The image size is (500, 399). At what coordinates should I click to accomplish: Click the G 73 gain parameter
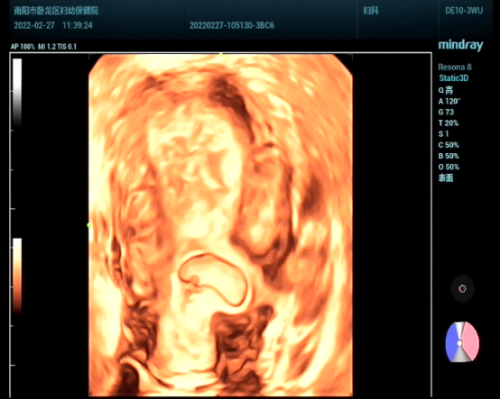tap(446, 112)
